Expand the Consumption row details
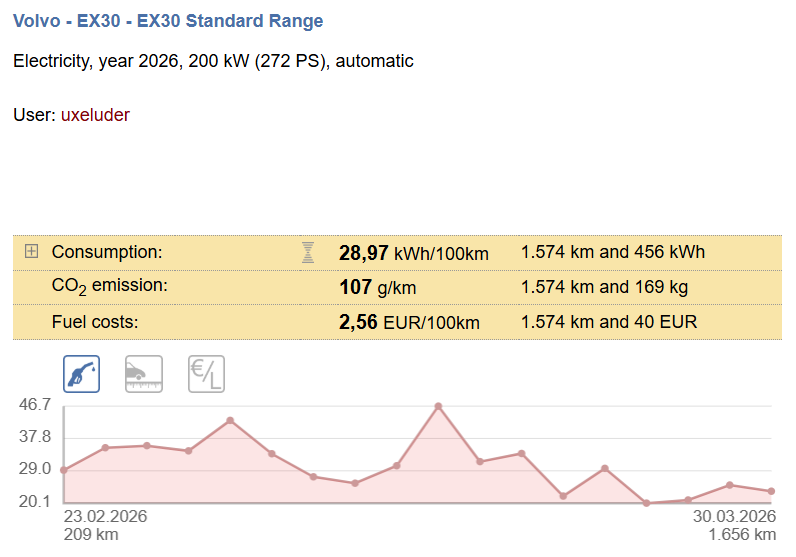The width and height of the screenshot is (796, 557). point(31,252)
